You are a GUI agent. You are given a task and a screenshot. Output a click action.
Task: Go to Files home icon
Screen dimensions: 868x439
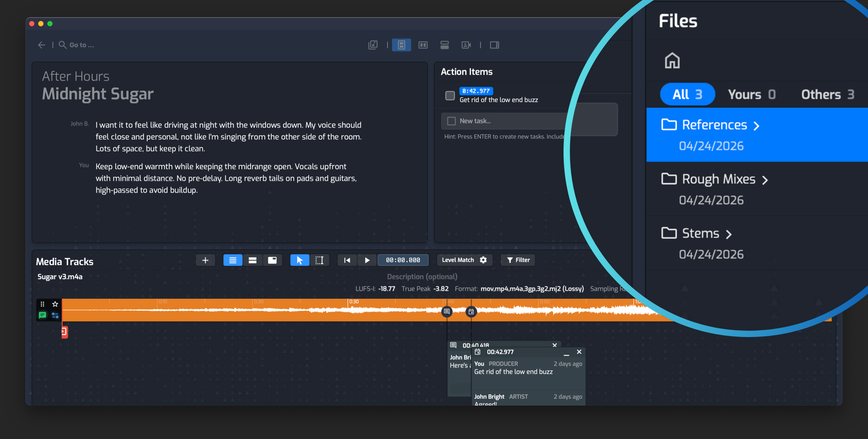click(x=672, y=61)
